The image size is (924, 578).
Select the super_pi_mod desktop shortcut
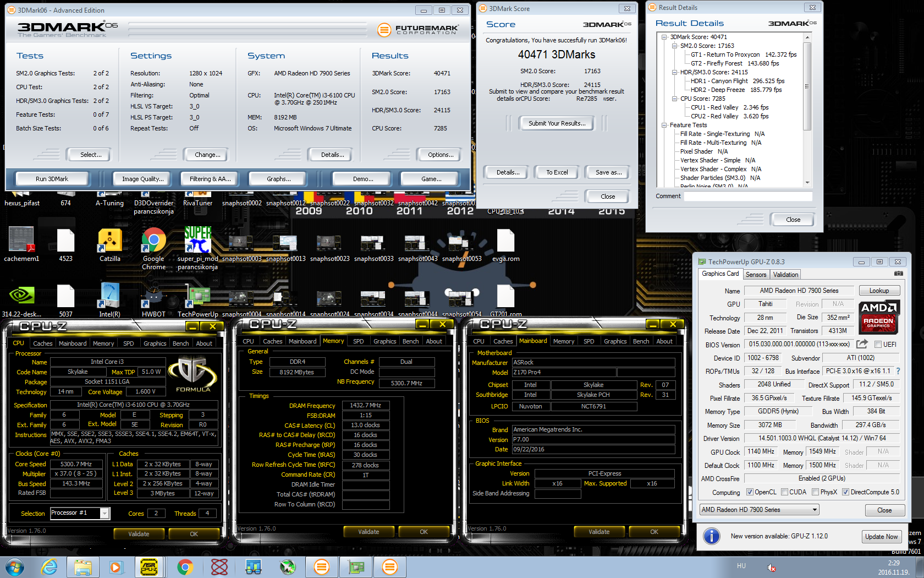click(x=197, y=249)
